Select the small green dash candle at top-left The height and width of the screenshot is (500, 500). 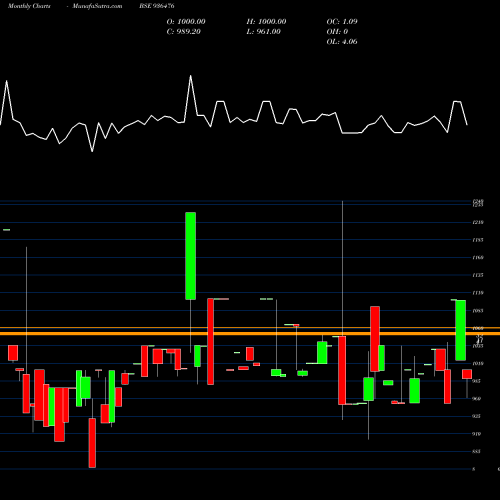point(6,230)
